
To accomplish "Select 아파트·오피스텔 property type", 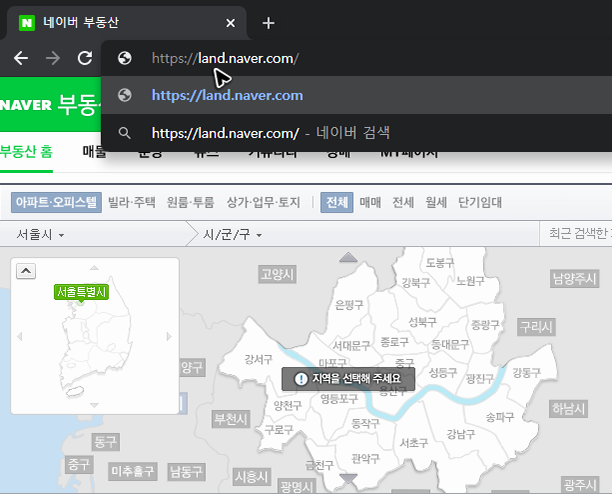I will click(56, 202).
